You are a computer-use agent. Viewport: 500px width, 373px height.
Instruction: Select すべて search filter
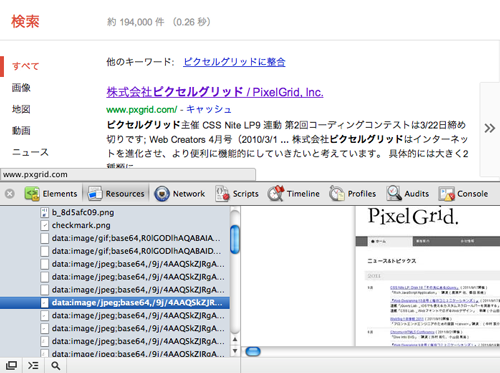(26, 66)
